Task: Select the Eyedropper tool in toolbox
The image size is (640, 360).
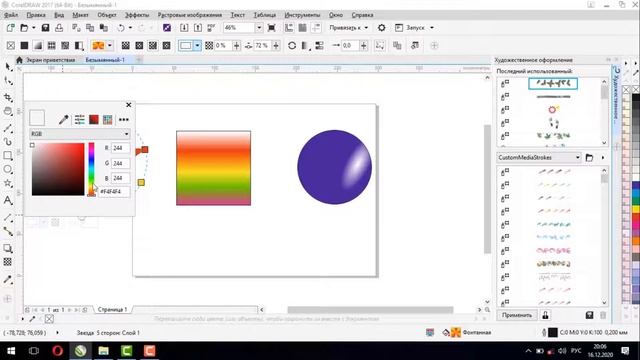Action: coord(8,280)
